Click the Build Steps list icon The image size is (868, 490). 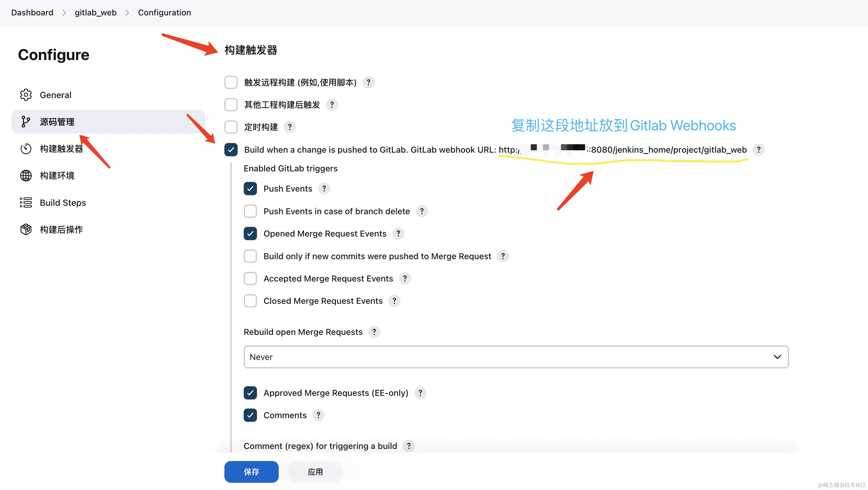point(26,202)
